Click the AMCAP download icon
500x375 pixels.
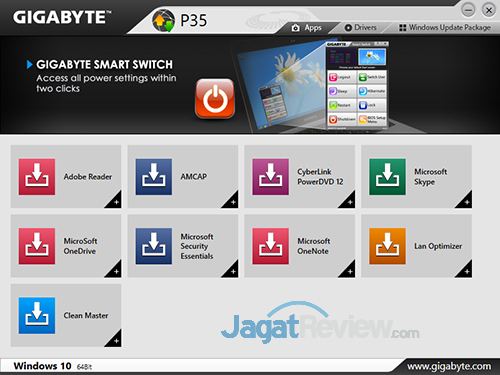pos(154,177)
